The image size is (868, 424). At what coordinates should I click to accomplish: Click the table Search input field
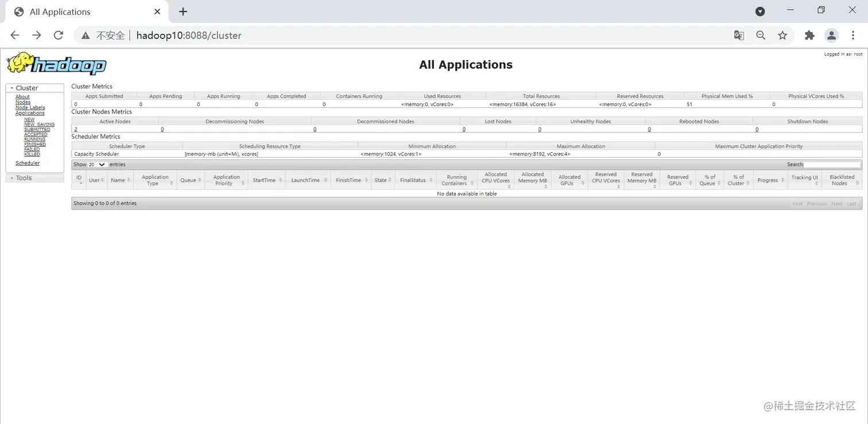833,165
